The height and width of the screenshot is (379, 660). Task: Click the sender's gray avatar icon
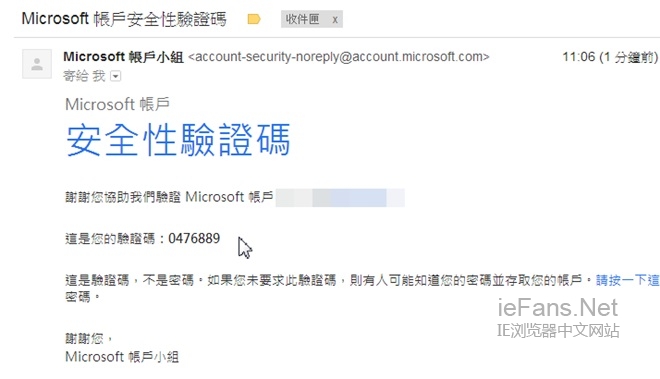click(37, 64)
